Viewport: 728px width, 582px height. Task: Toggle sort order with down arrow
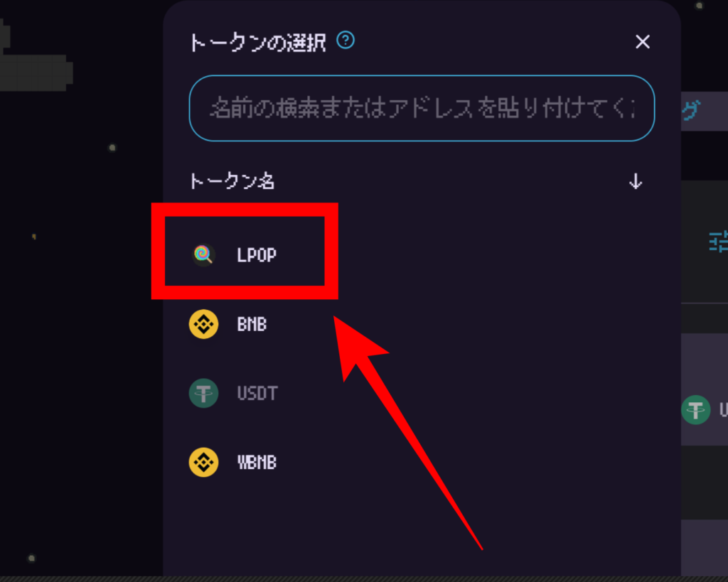pos(636,181)
